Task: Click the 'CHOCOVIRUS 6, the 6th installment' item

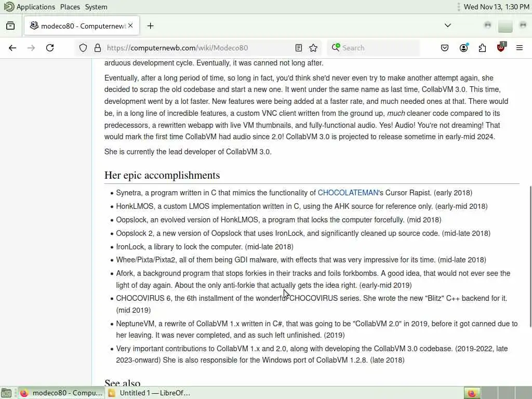Action: pos(312,304)
